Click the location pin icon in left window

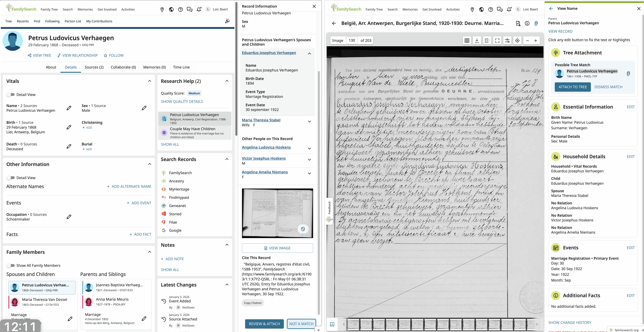162,10
